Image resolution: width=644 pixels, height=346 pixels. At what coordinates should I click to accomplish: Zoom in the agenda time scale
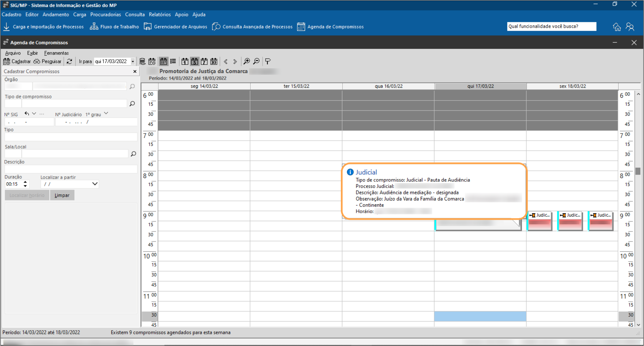click(x=247, y=62)
